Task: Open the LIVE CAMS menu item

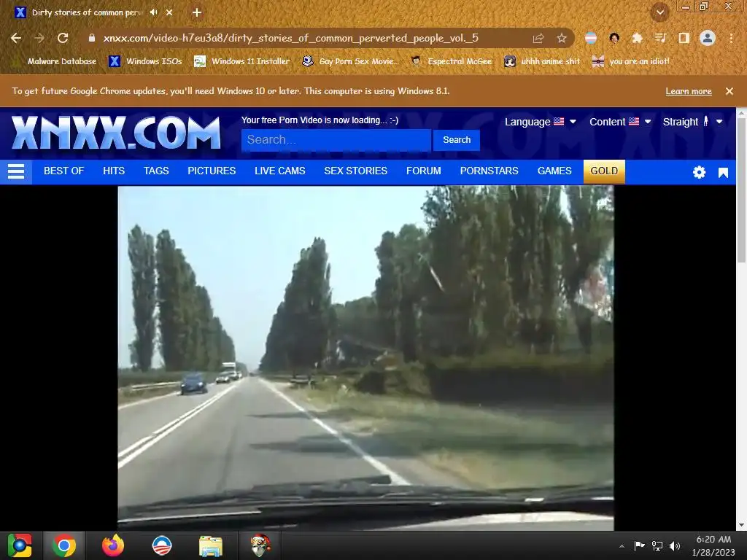Action: point(279,171)
